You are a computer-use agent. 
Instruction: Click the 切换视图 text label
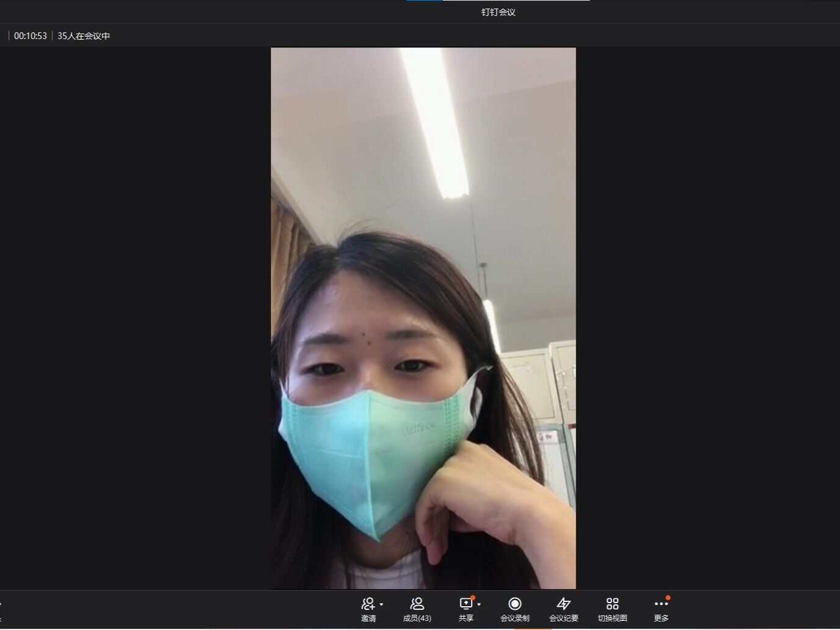(x=612, y=618)
